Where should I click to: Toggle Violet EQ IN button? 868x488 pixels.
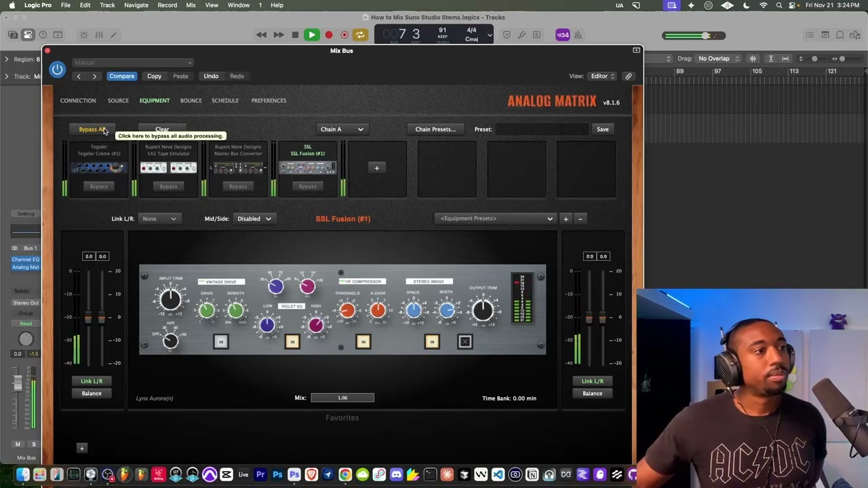[x=292, y=342]
